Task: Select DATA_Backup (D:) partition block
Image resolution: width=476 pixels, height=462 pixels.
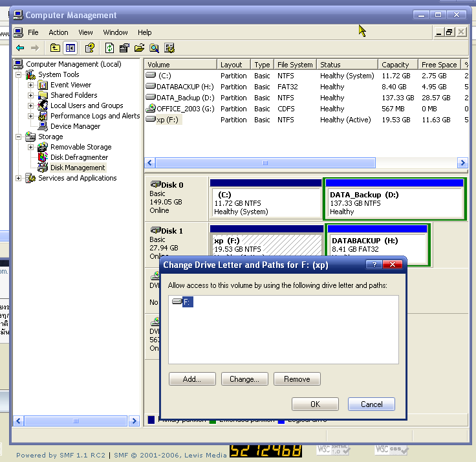Action: click(x=394, y=199)
